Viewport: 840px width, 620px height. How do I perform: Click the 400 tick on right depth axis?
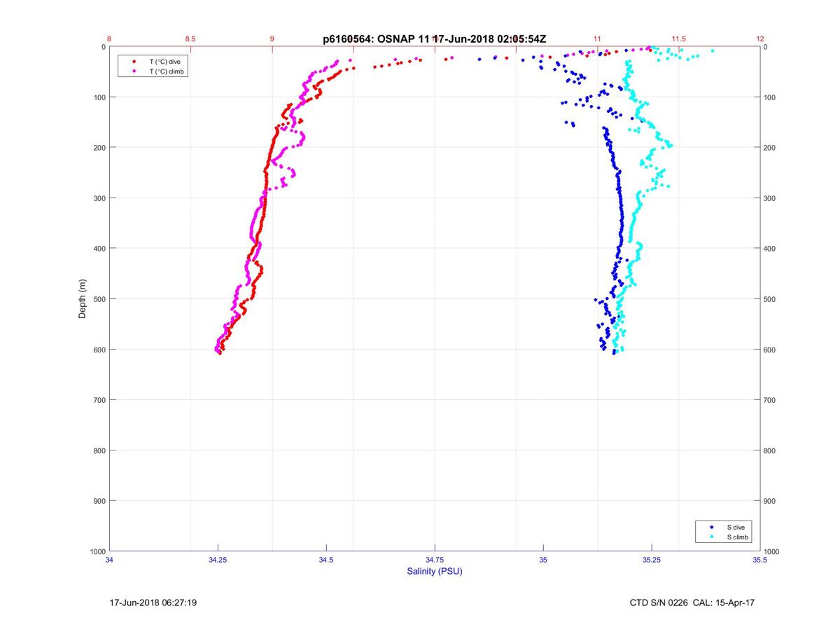[x=771, y=249]
